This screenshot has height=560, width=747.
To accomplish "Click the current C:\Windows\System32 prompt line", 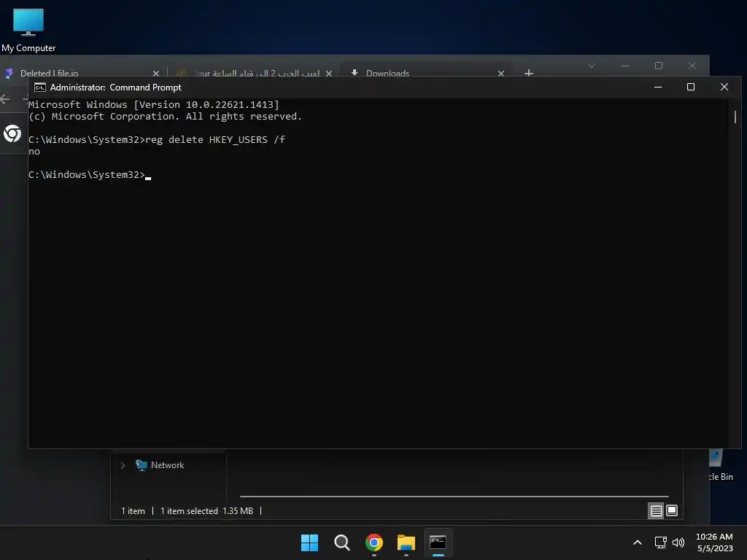I will 90,175.
